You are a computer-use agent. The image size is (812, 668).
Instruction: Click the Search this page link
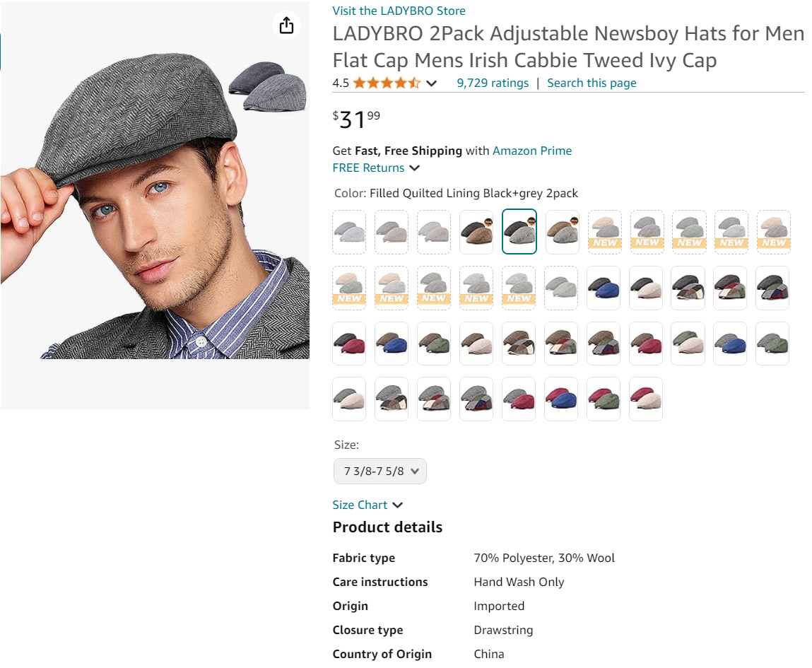592,83
